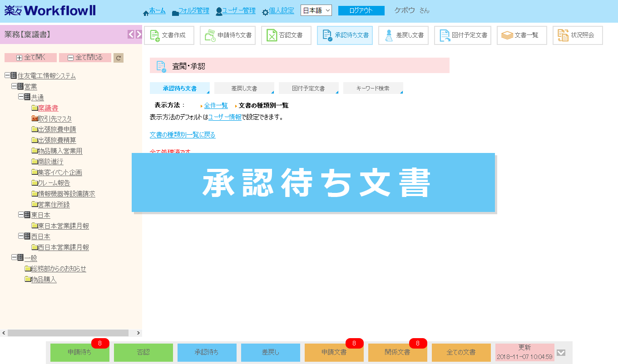This screenshot has height=364, width=618.
Task: Select 取引先マスタ in tree
Action: click(55, 119)
